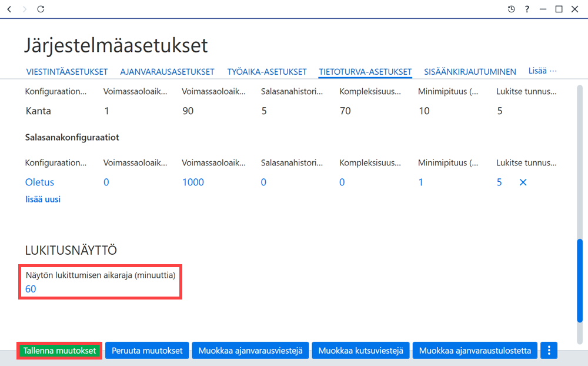Click the Tallenna muutokset button
Viewport: 588px width, 366px height.
59,351
